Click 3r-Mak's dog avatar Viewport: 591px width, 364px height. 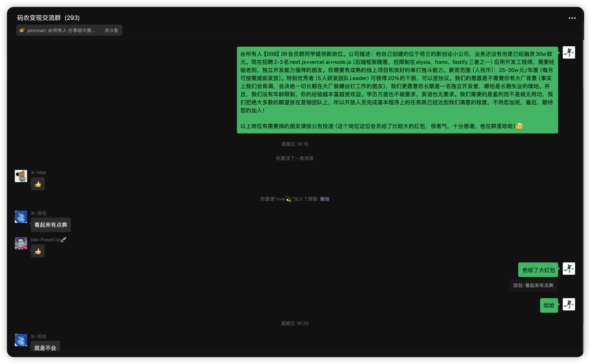pyautogui.click(x=21, y=176)
